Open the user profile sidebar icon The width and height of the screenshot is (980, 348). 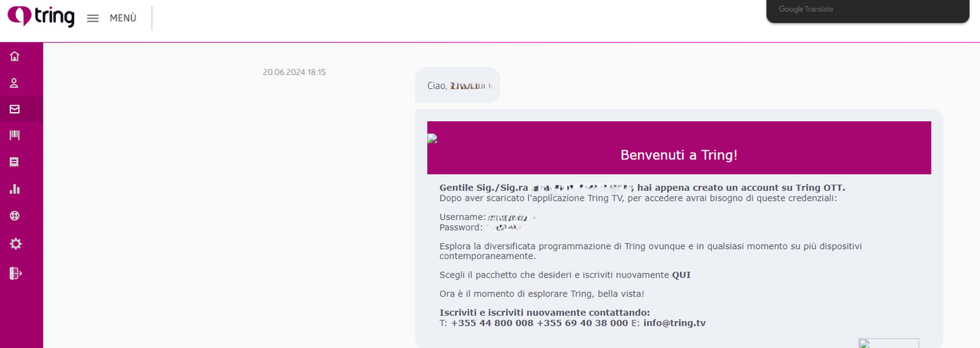point(15,83)
